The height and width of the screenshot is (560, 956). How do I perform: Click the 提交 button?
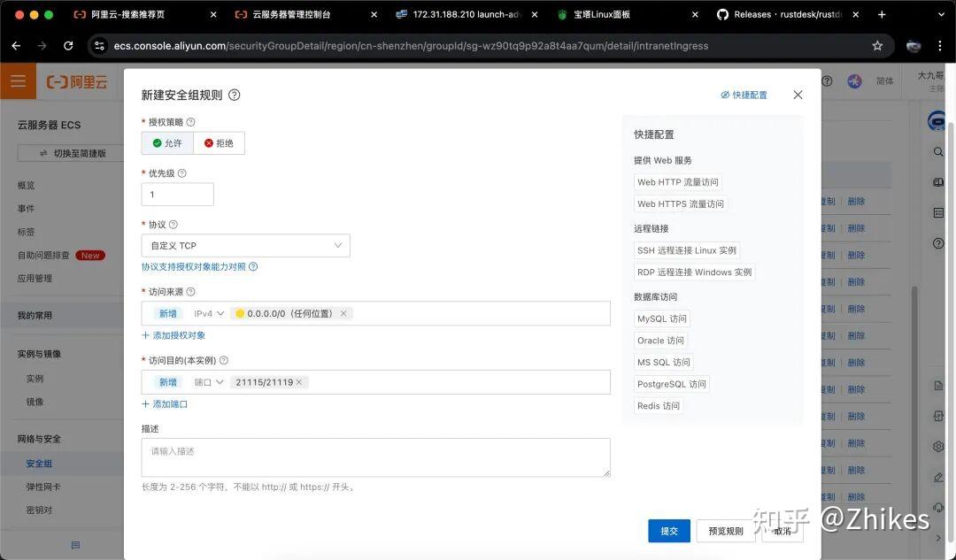[x=668, y=531]
